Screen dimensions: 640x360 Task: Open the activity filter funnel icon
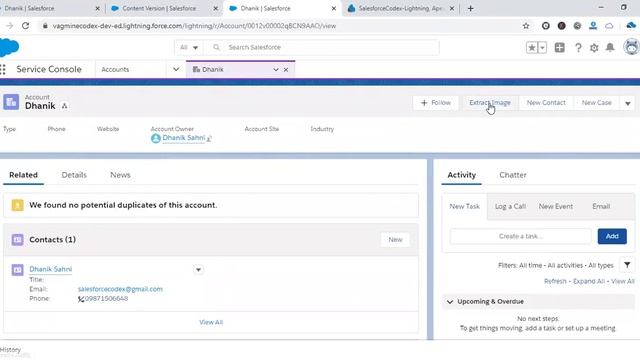coord(627,265)
